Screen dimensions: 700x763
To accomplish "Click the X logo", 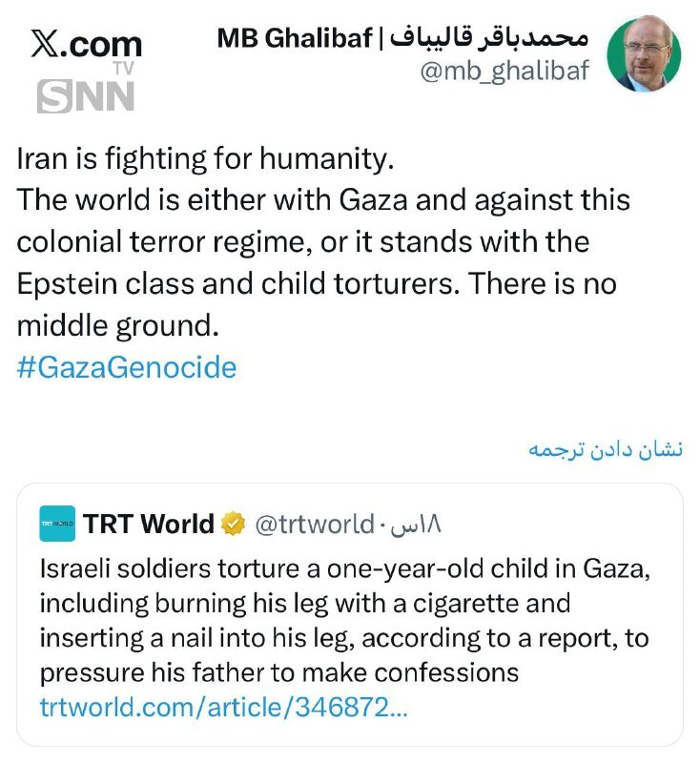I will [48, 44].
